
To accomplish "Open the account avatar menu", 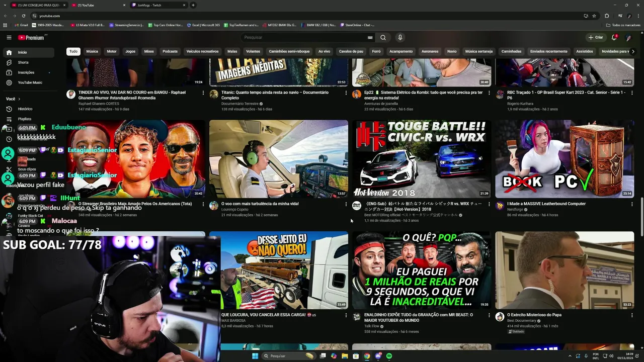I will pyautogui.click(x=628, y=37).
